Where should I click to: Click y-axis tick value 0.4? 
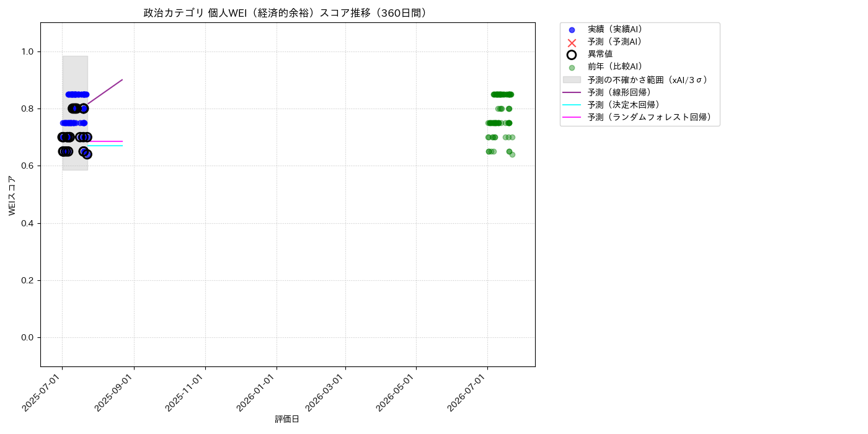[29, 223]
